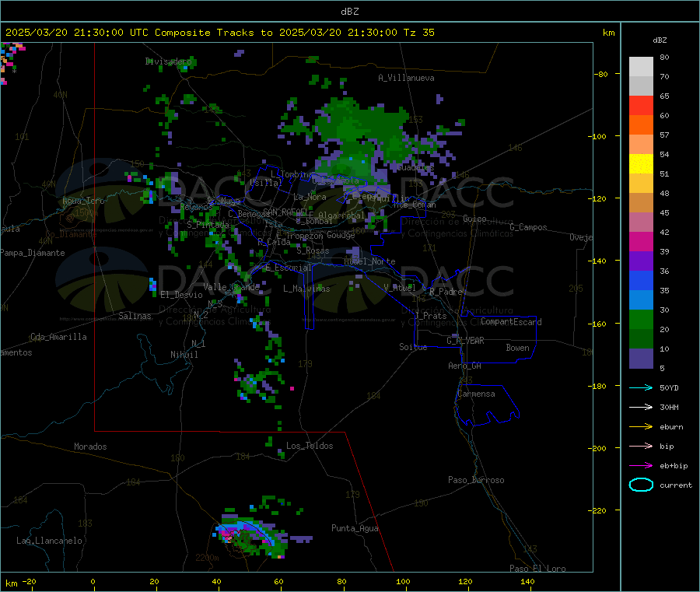Click the 51 dBZ yellow legend swatch
This screenshot has width=700, height=592.
[641, 164]
